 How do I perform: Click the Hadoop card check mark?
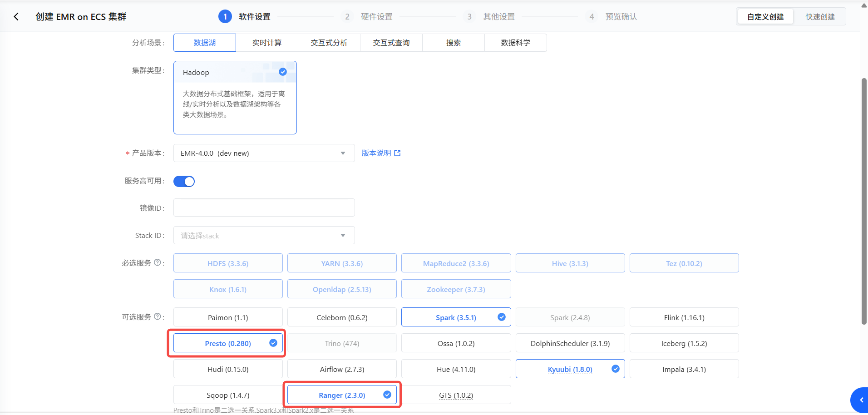tap(283, 72)
